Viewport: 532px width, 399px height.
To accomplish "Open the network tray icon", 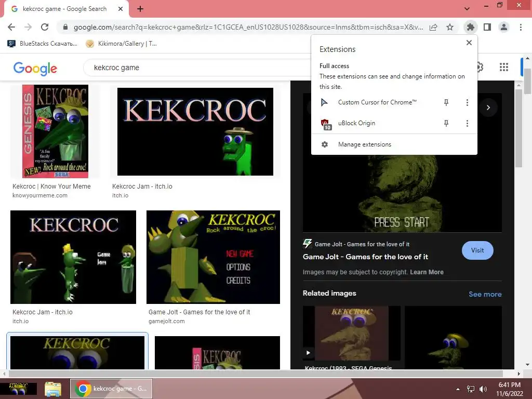I will [471, 389].
